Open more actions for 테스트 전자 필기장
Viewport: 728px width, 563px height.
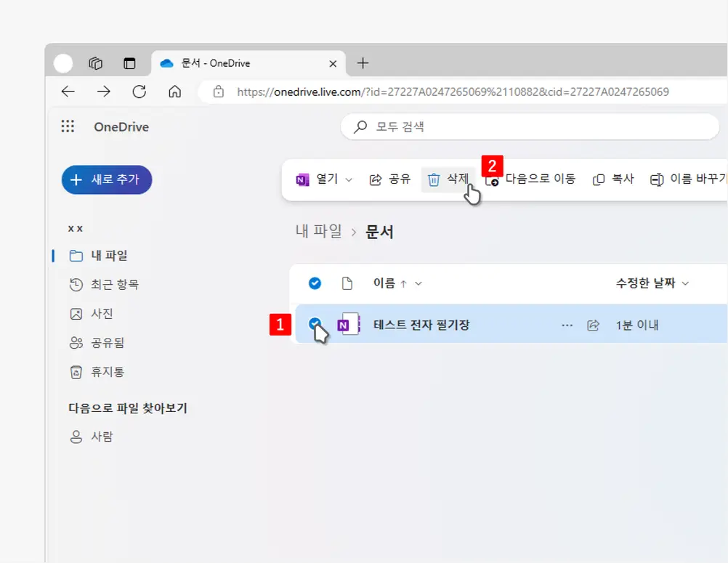[x=567, y=325]
